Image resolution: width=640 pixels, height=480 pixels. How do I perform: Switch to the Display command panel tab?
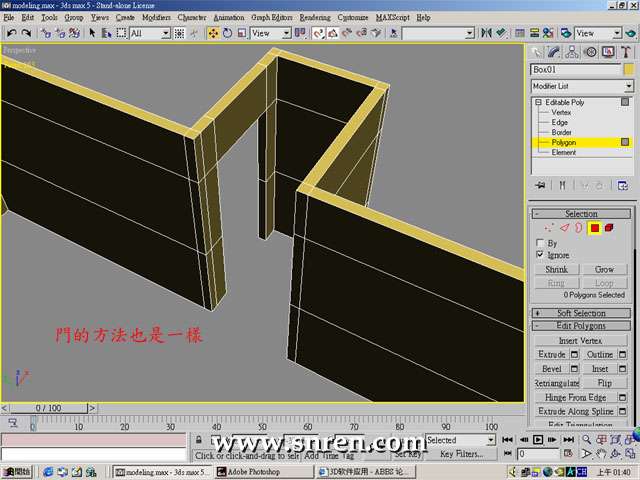point(608,52)
